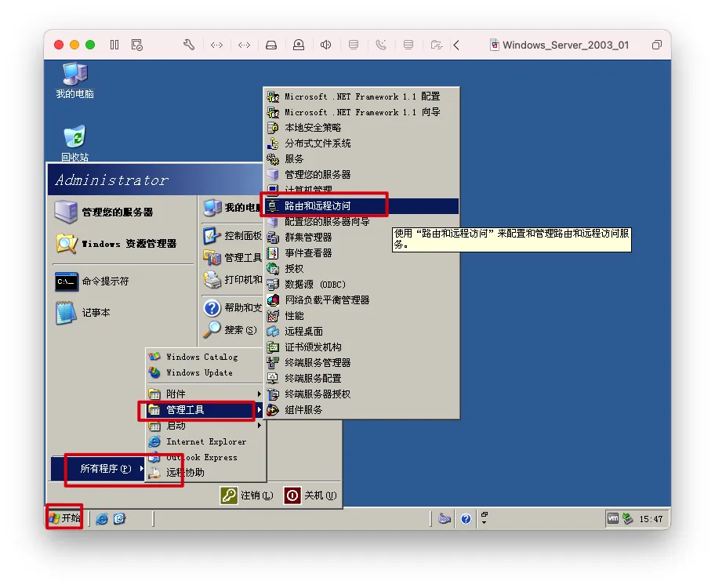Open 终端服务管理器 entry
Image resolution: width=715 pixels, height=588 pixels.
click(x=361, y=363)
